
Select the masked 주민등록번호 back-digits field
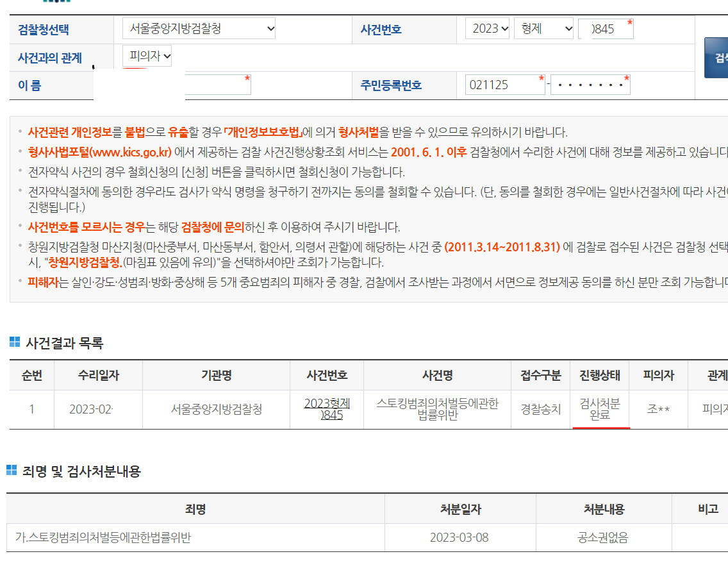590,85
